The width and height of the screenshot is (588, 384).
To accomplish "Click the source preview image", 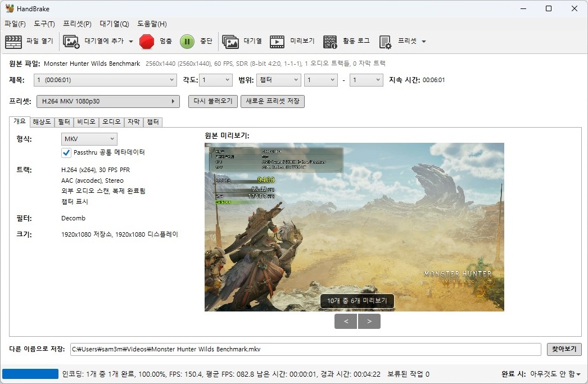I will (x=354, y=227).
